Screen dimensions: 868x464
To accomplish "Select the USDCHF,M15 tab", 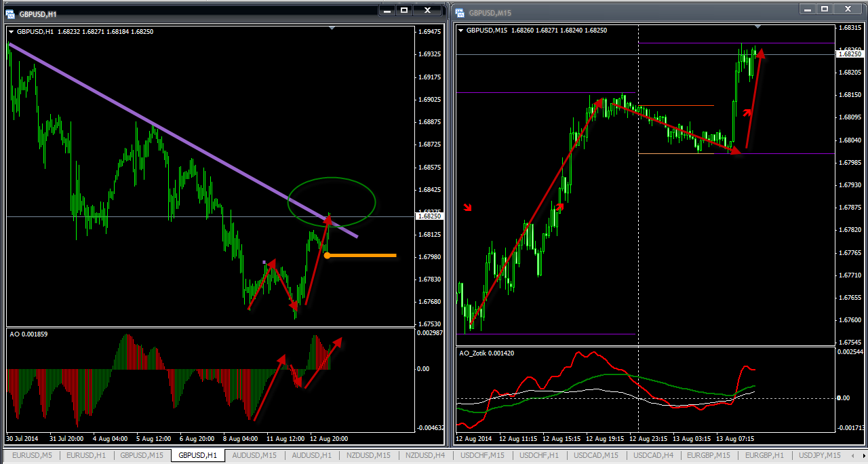I will (482, 455).
